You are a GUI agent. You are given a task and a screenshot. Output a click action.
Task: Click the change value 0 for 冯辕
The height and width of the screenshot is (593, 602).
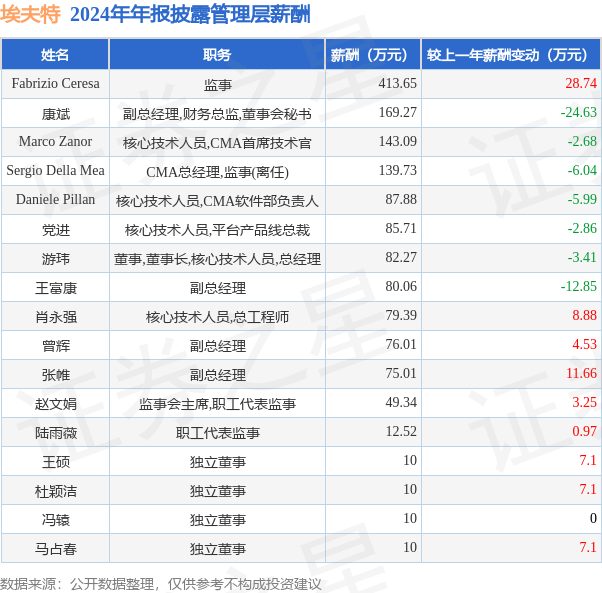(593, 518)
